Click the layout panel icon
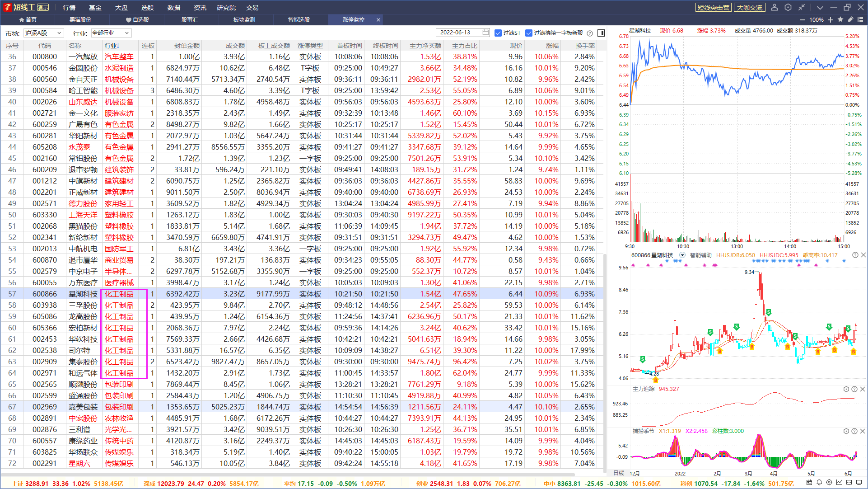The width and height of the screenshot is (868, 489). tap(860, 19)
